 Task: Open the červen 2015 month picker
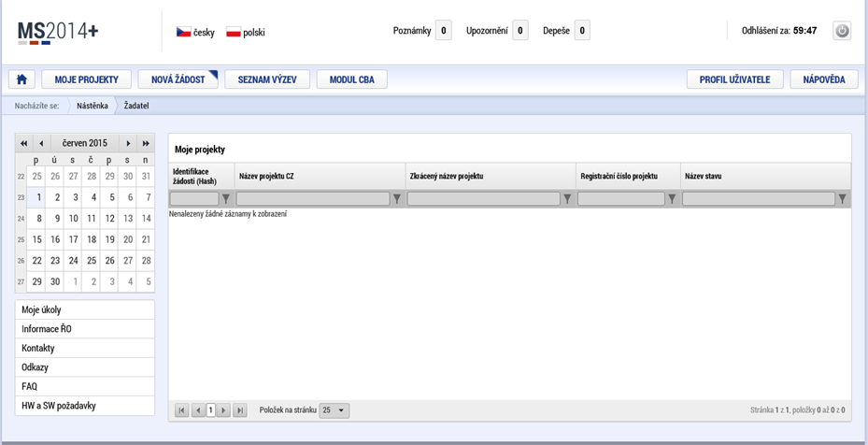85,144
